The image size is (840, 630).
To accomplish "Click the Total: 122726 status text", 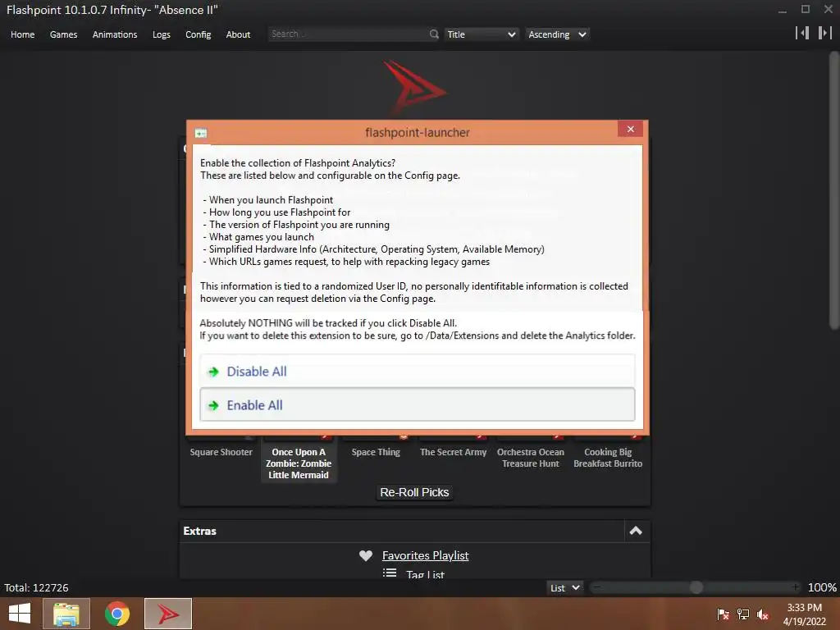I will 36,587.
